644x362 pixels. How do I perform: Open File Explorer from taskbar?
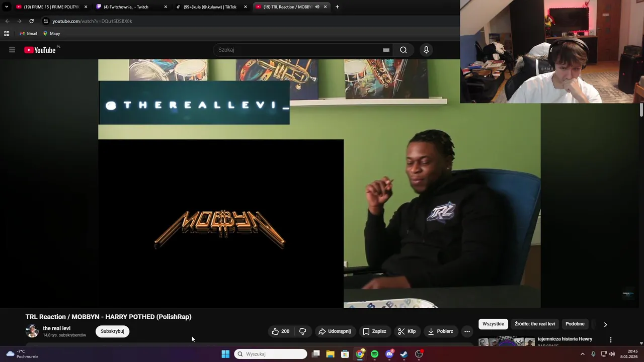(330, 354)
